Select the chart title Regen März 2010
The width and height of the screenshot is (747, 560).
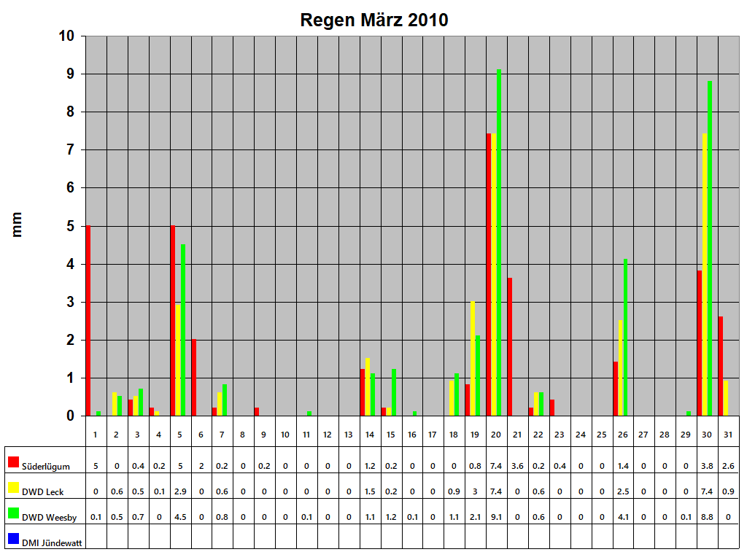point(373,20)
